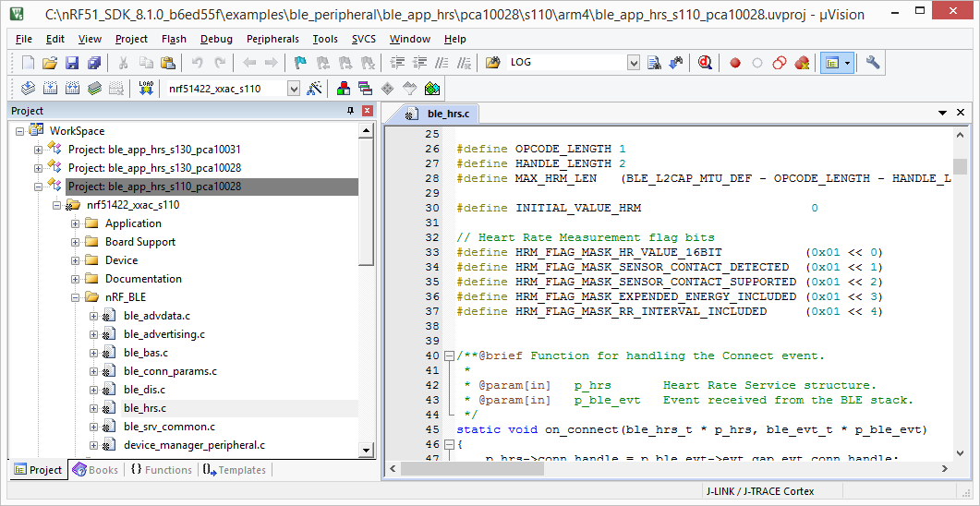Image resolution: width=980 pixels, height=506 pixels.
Task: Save the current file with the floppy icon
Action: click(72, 63)
